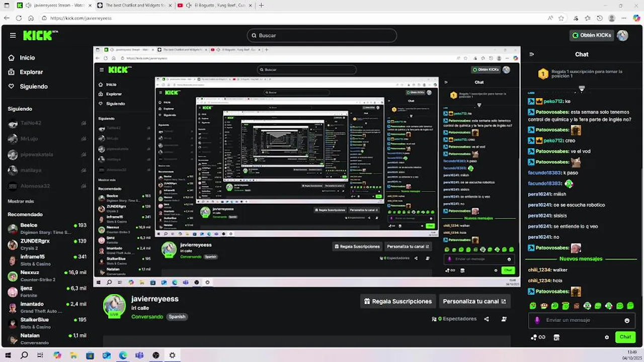Open the chat shop icon
Image resolution: width=644 pixels, height=362 pixels.
click(556, 337)
